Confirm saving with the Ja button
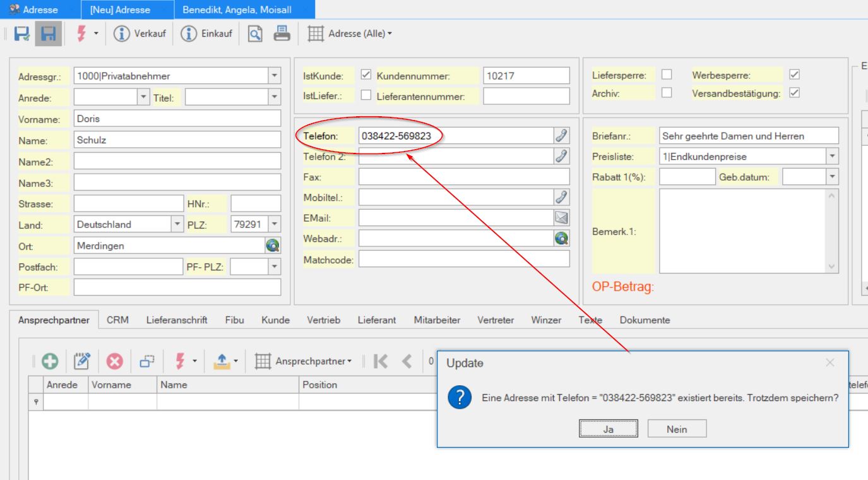 click(609, 429)
